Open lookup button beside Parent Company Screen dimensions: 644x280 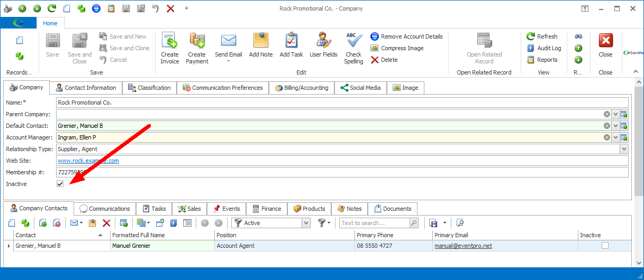(624, 114)
